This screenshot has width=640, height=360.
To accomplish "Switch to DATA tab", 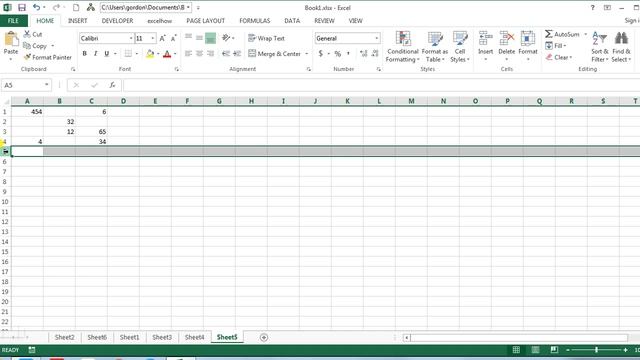I will click(x=292, y=20).
